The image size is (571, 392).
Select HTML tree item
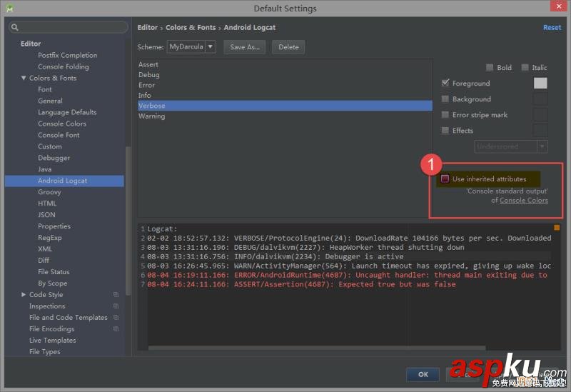click(x=47, y=203)
